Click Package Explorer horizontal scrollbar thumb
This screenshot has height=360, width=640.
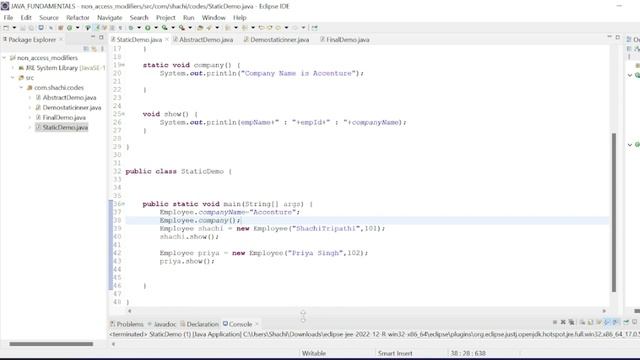pyautogui.click(x=51, y=344)
